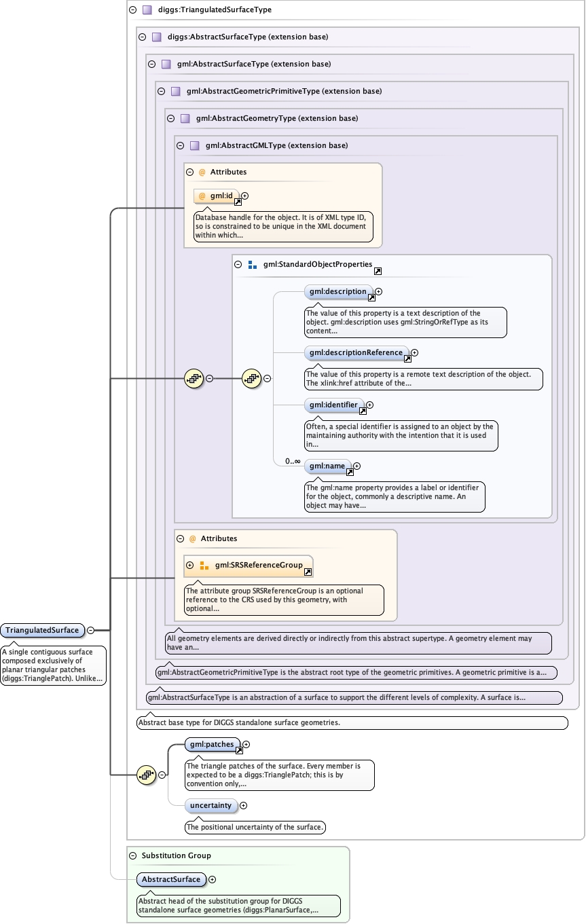
Task: Click the text 'The positional uncertainty of the surface.'
Action: (257, 827)
